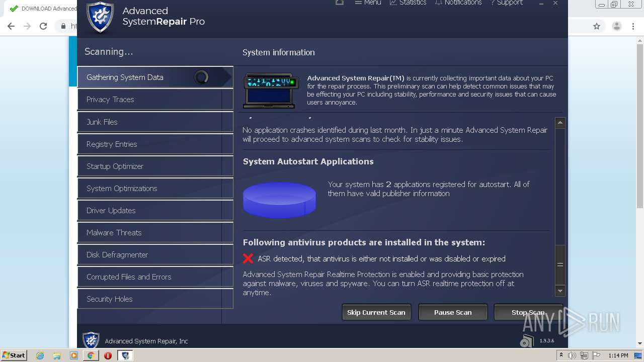
Task: Reload the Chrome page
Action: [x=43, y=26]
